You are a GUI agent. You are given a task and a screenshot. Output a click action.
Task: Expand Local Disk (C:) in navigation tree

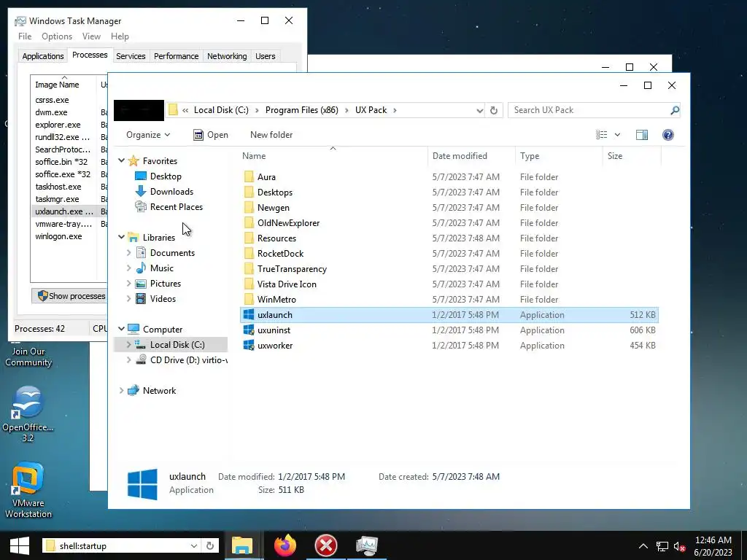click(128, 344)
